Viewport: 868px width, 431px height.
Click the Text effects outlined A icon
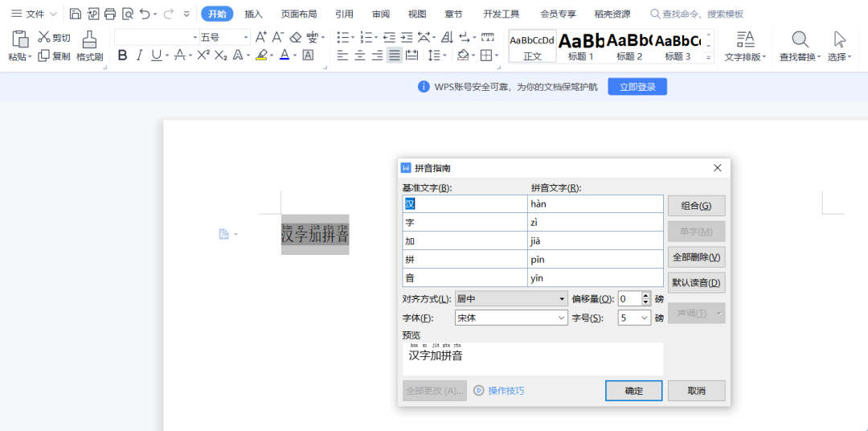tap(237, 55)
